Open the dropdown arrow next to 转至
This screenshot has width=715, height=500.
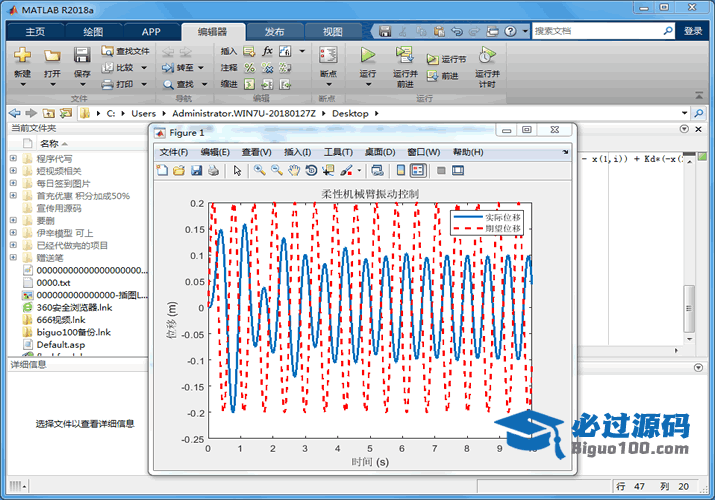pos(201,68)
